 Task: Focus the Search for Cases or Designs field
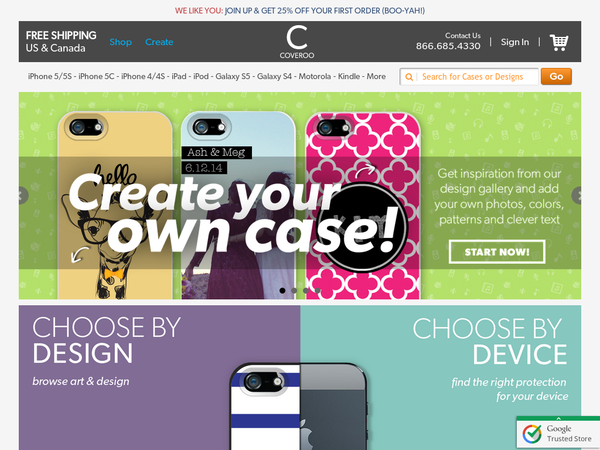pyautogui.click(x=469, y=77)
